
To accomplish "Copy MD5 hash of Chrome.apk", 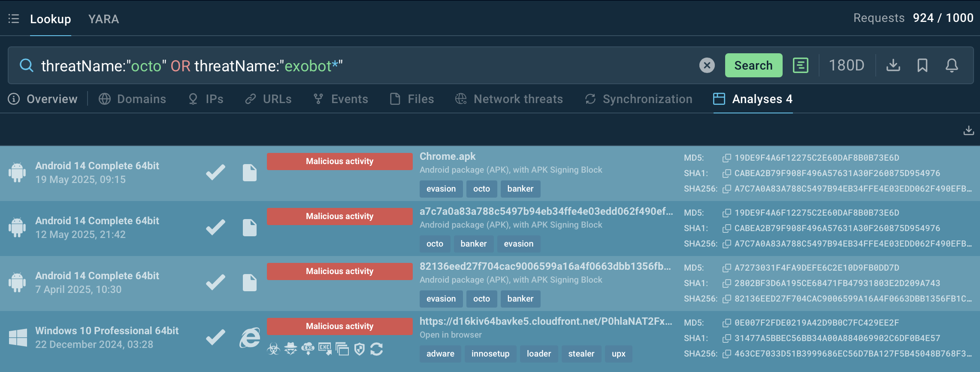I will click(x=726, y=158).
